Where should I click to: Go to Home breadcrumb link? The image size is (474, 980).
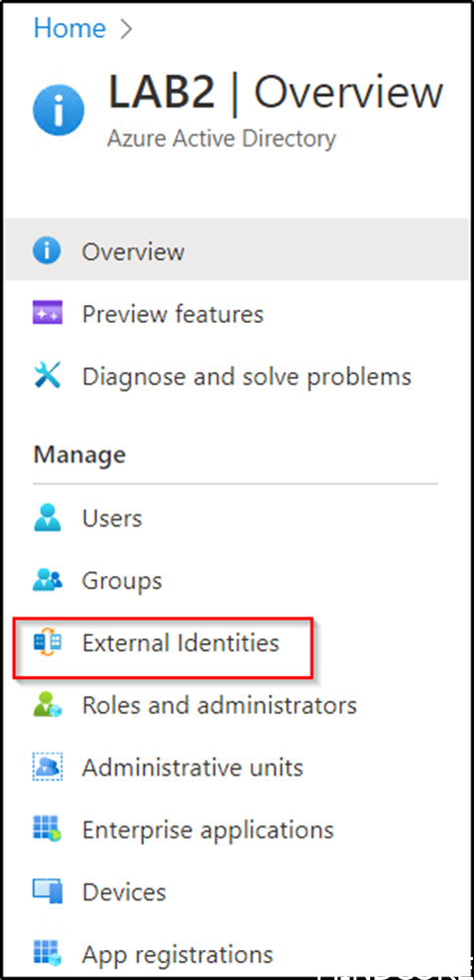[70, 28]
